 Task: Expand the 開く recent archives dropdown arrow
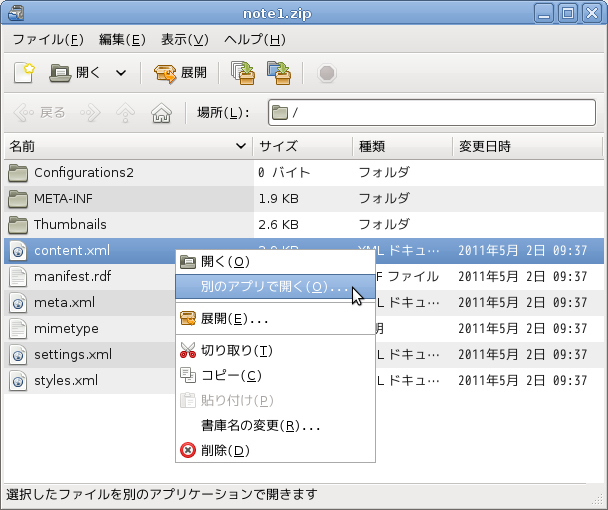[121, 73]
